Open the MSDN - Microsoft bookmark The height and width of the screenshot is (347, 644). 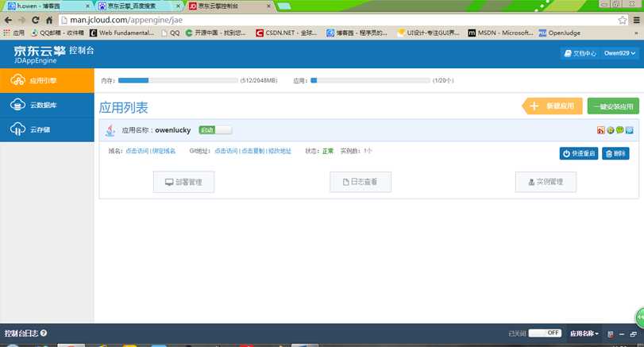point(500,33)
